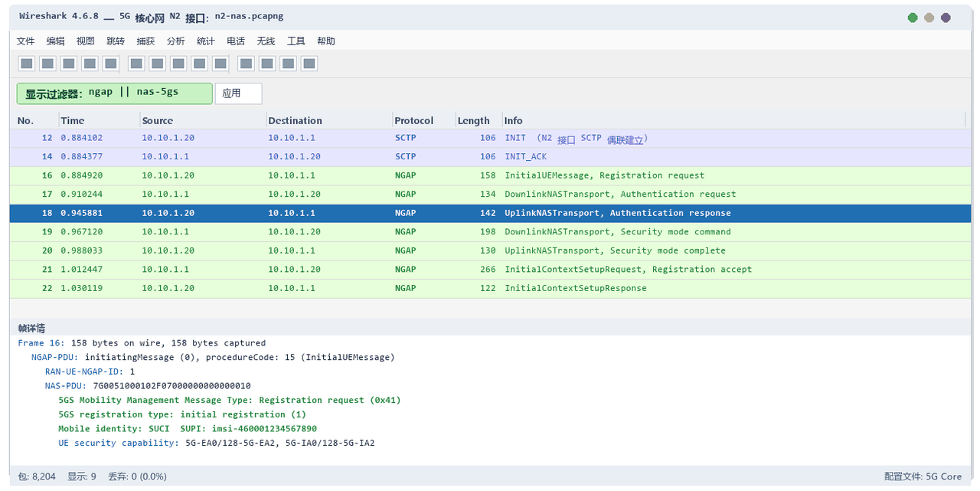980x491 pixels.
Task: Select packet 12 SCTP INIT row
Action: [x=490, y=139]
